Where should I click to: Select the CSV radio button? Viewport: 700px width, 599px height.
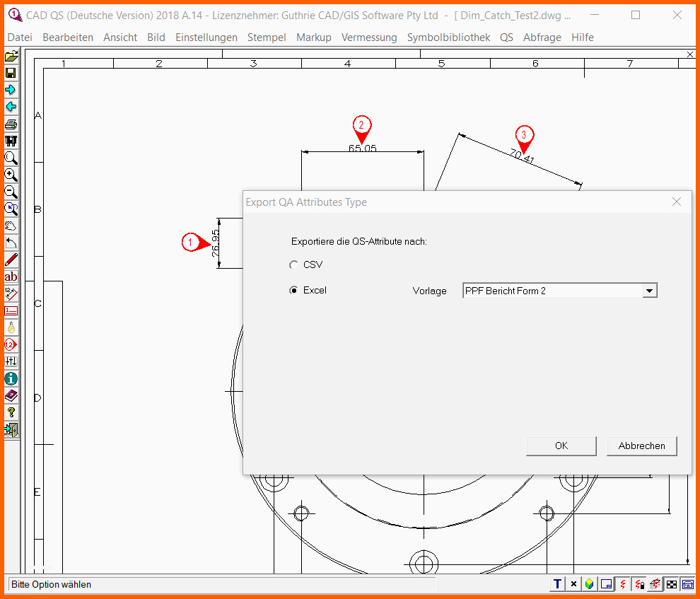[x=293, y=264]
